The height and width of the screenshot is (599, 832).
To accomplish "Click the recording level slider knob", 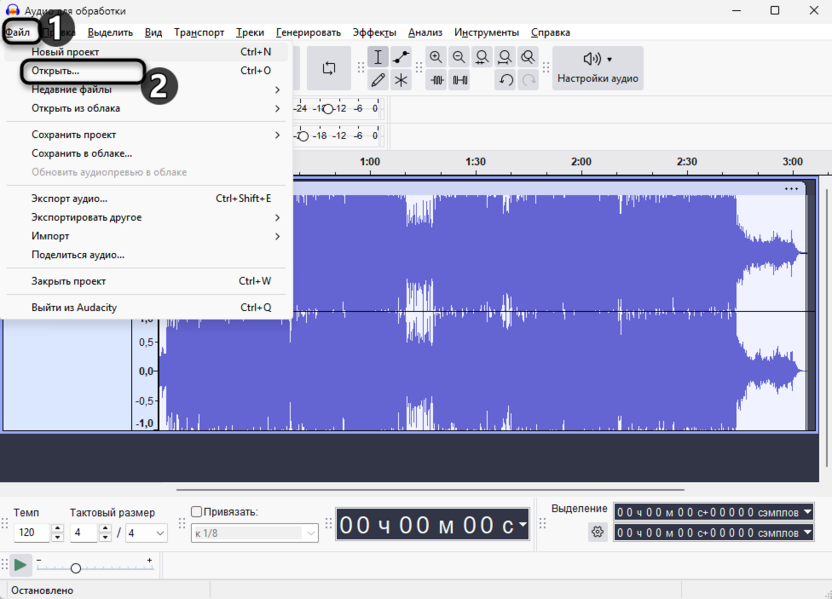I will pos(328,109).
